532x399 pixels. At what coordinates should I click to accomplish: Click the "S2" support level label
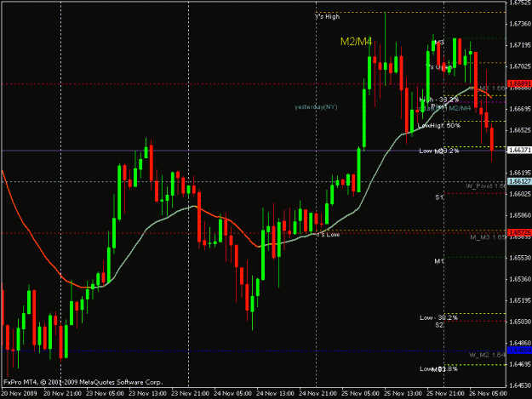pos(439,325)
